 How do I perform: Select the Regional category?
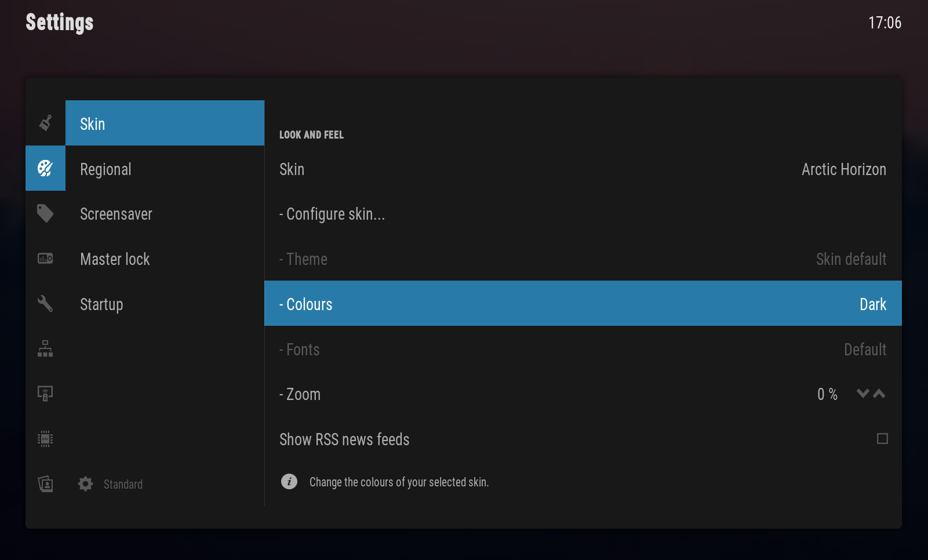coord(165,169)
